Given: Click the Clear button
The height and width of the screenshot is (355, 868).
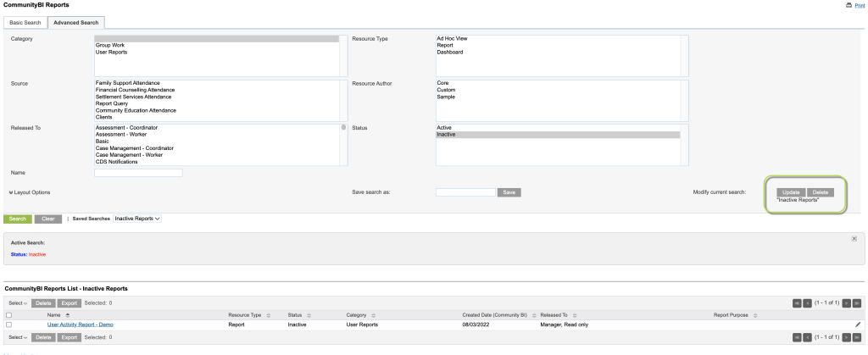Looking at the screenshot, I should (48, 219).
